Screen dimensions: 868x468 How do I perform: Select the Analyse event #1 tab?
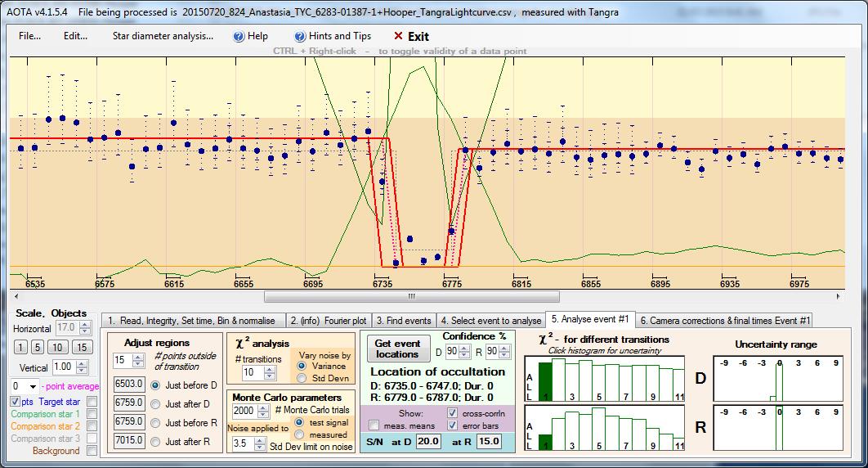point(590,320)
